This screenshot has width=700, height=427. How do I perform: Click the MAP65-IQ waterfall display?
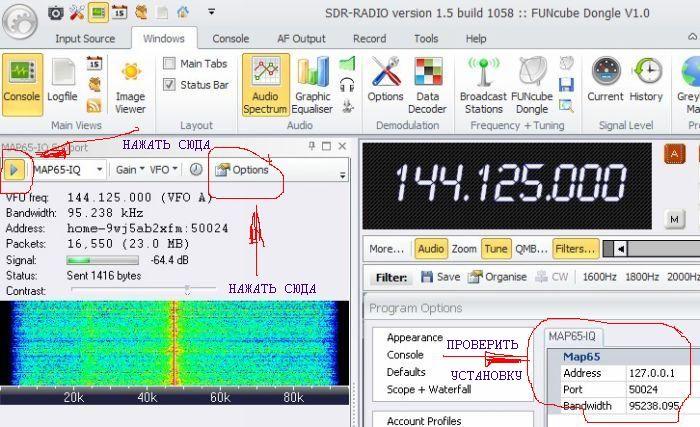point(175,343)
